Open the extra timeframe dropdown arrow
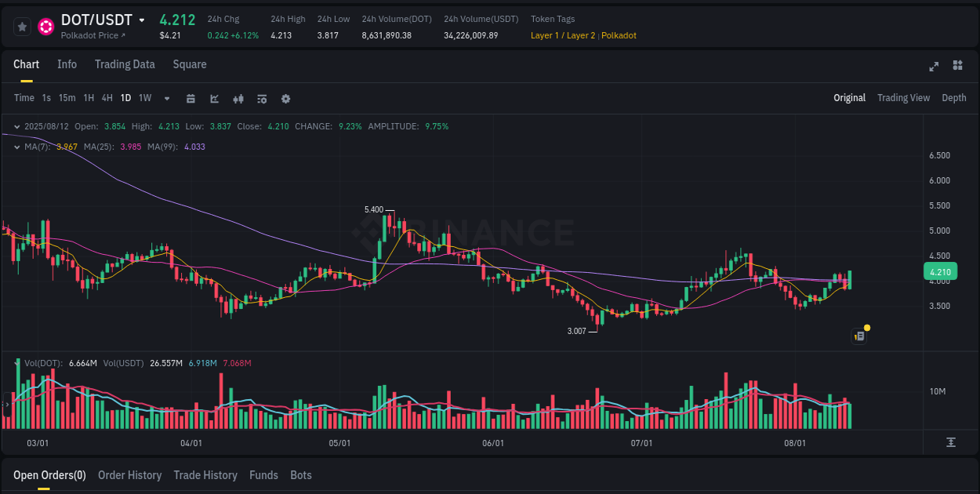The height and width of the screenshot is (494, 980). point(166,99)
